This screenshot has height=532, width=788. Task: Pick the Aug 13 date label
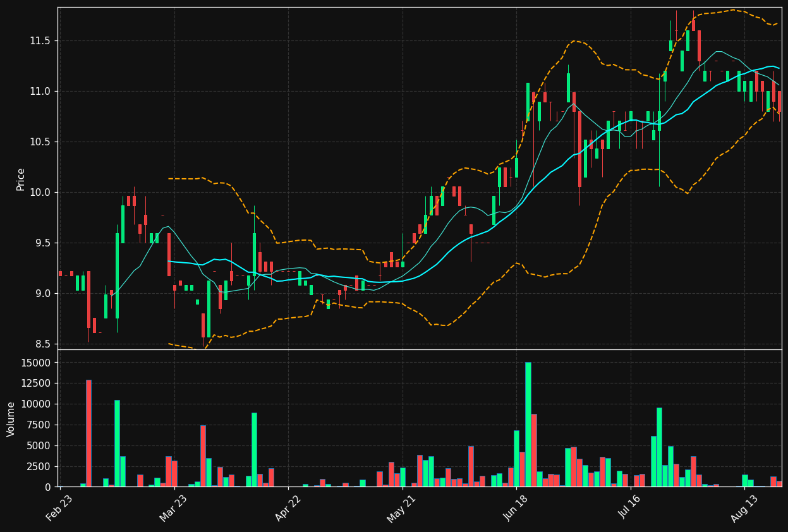click(744, 508)
